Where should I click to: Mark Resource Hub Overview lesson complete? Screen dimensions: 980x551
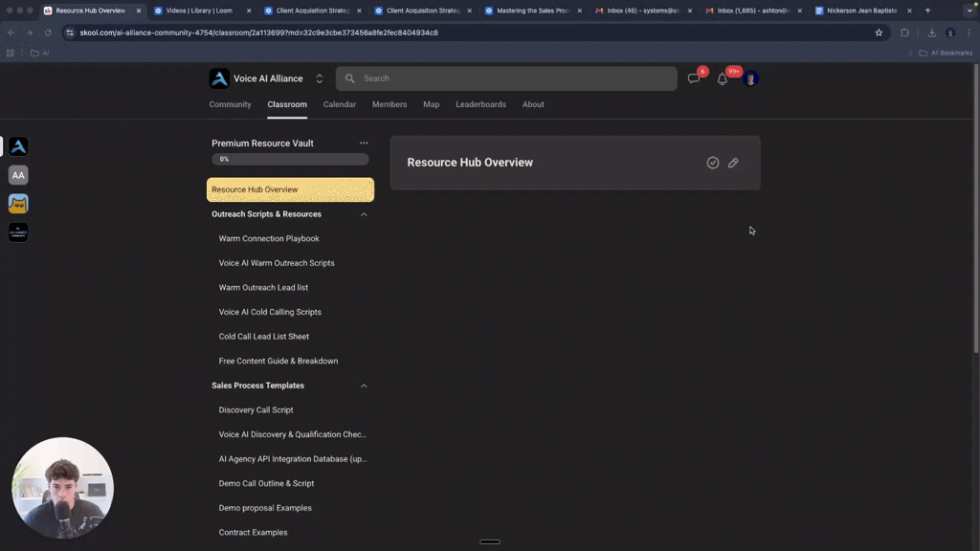pos(712,163)
